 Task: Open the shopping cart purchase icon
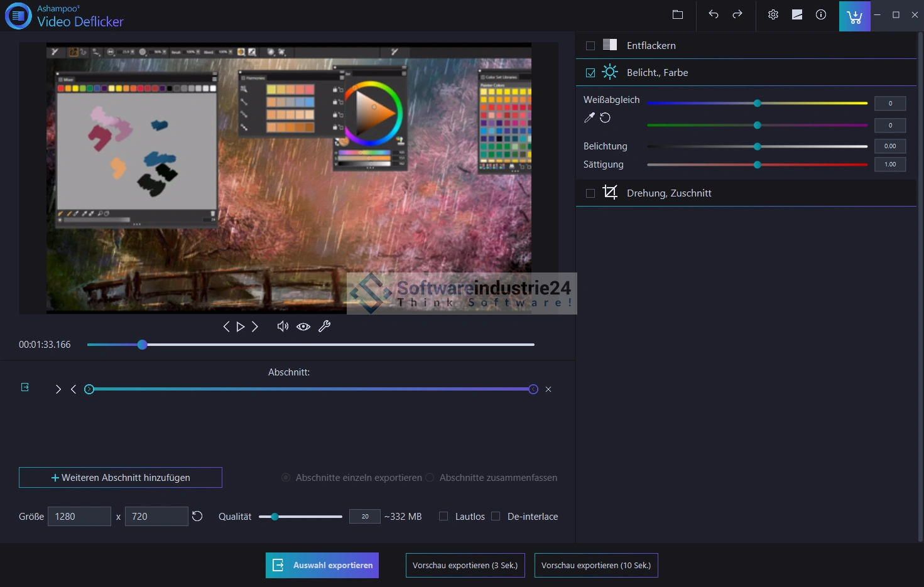point(854,16)
